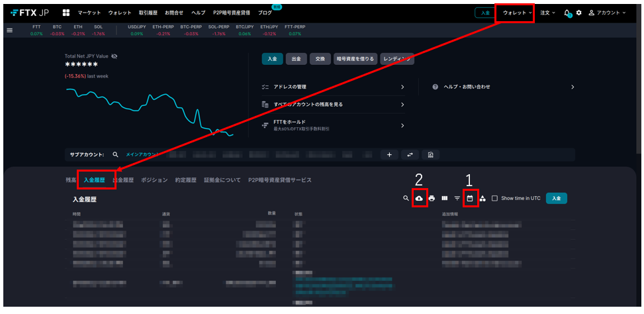644x314 pixels.
Task: Sort table by 通貨 column header
Action: point(166,214)
